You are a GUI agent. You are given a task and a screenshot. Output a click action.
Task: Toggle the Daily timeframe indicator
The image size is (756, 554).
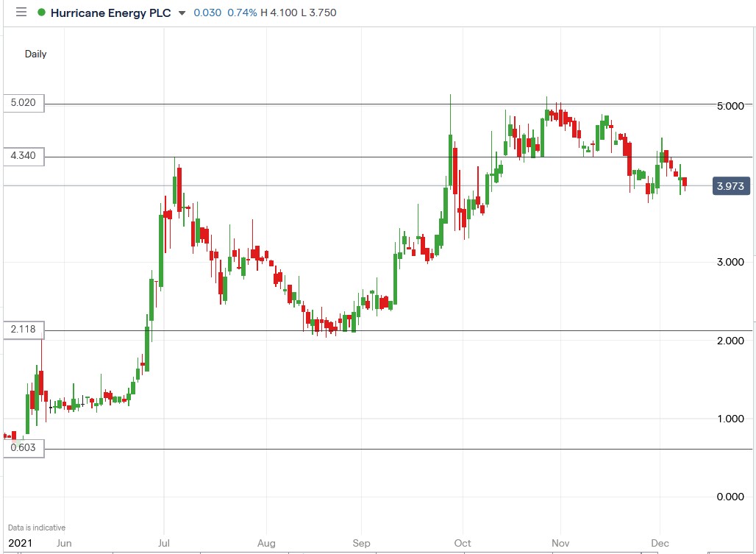point(35,54)
